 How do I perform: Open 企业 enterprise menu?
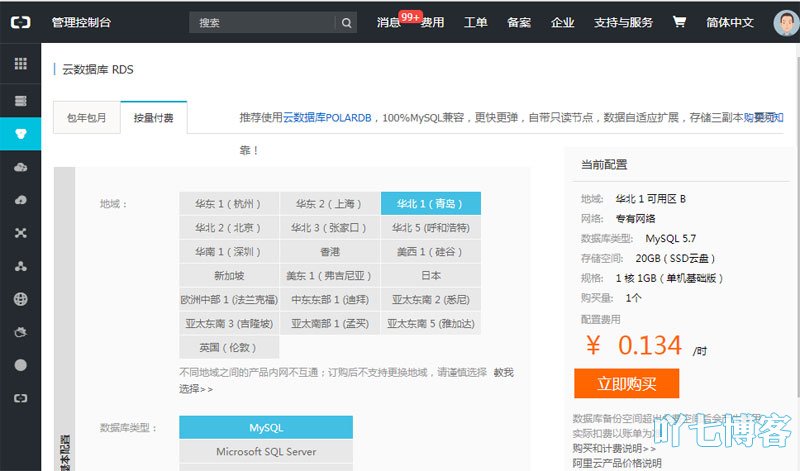(563, 22)
